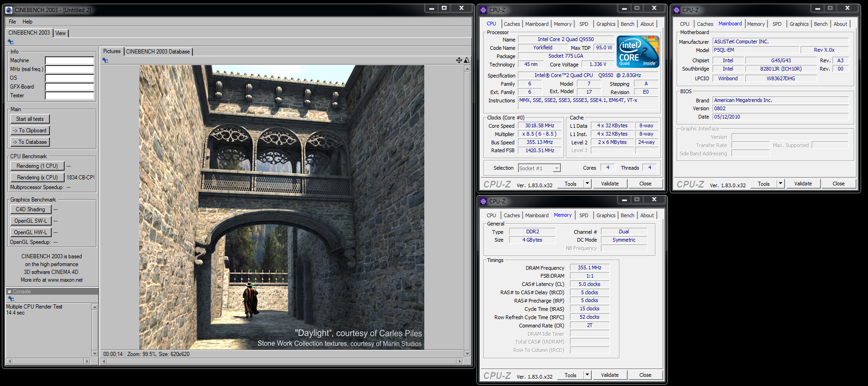Image resolution: width=868 pixels, height=386 pixels.
Task: Click the CAS# Latency value 5.0 clocks
Action: click(x=589, y=284)
